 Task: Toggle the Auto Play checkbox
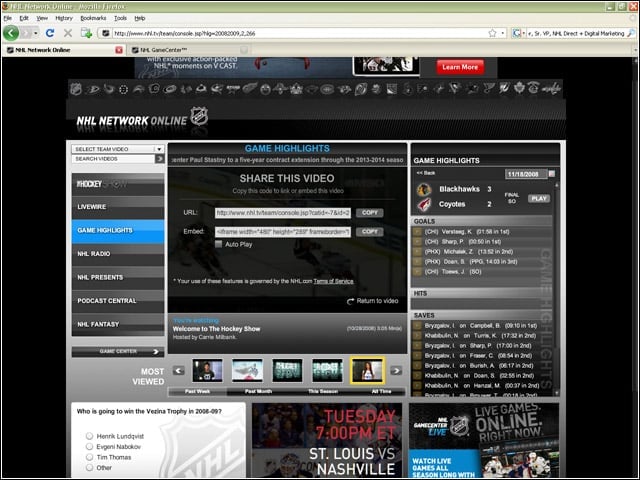[219, 244]
